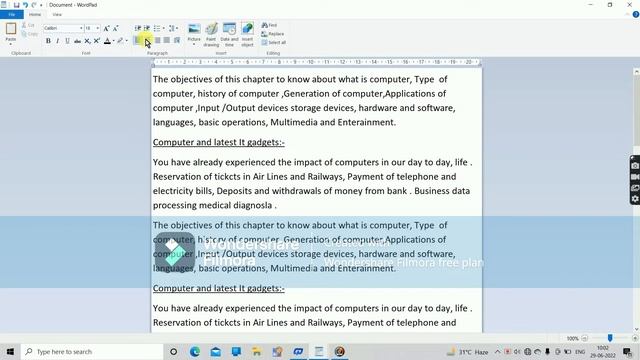
Task: Click the video record icon on side panel
Action: tap(635, 177)
